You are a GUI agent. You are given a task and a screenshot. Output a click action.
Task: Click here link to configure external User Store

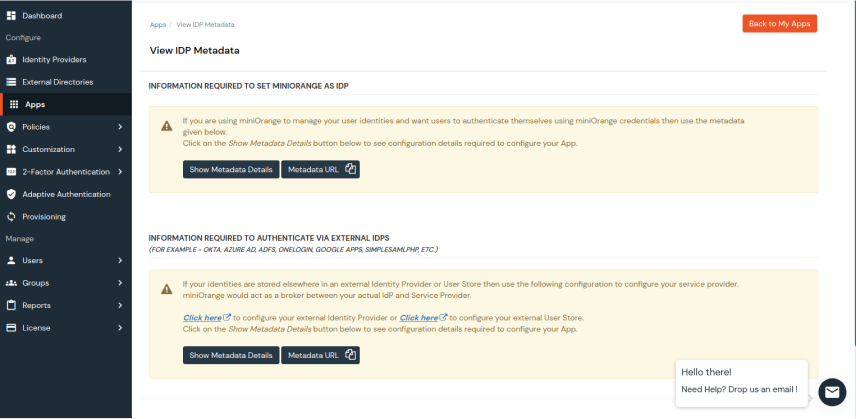pyautogui.click(x=419, y=318)
